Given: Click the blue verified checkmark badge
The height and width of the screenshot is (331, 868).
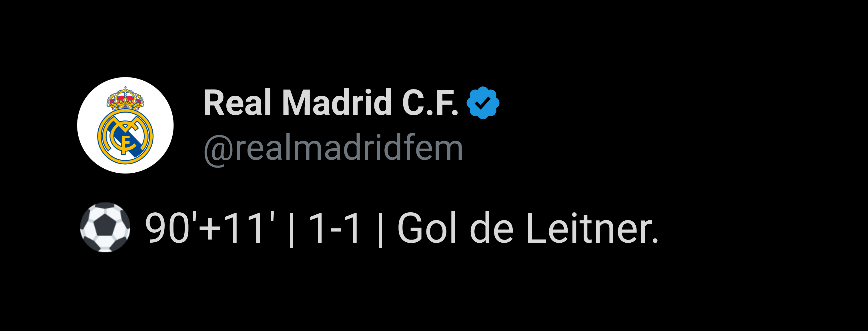Looking at the screenshot, I should click(x=483, y=103).
